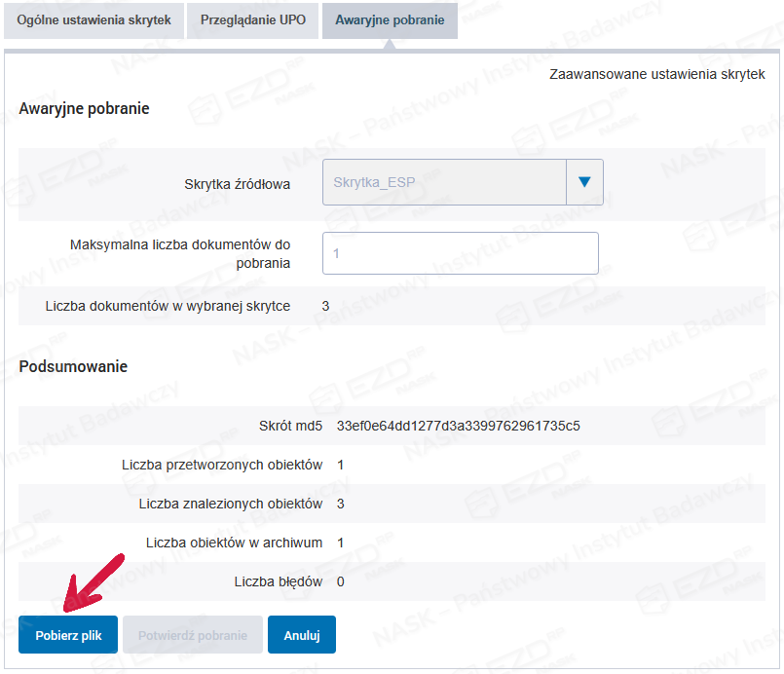Click the Liczba znalezionych obiektów label
This screenshot has width=784, height=674.
pos(230,504)
